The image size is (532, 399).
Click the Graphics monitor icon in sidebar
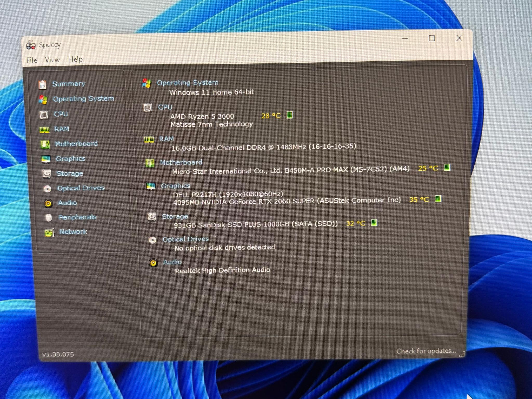coord(46,159)
